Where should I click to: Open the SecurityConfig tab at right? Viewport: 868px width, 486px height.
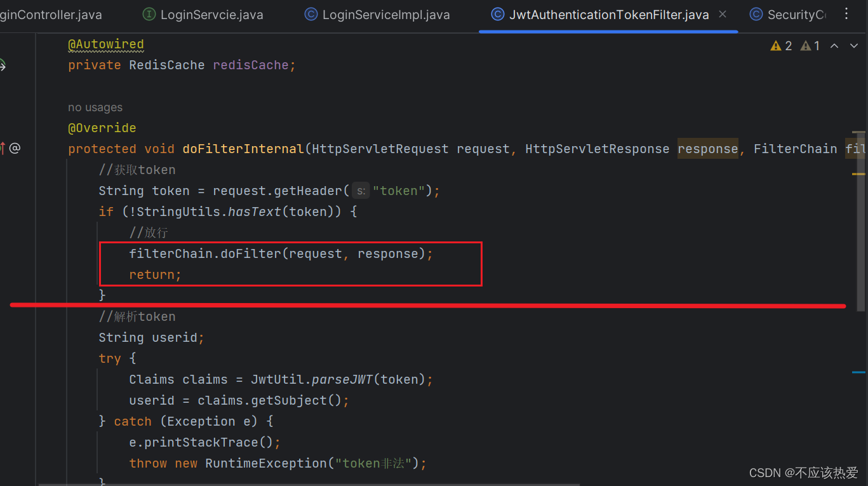[787, 15]
